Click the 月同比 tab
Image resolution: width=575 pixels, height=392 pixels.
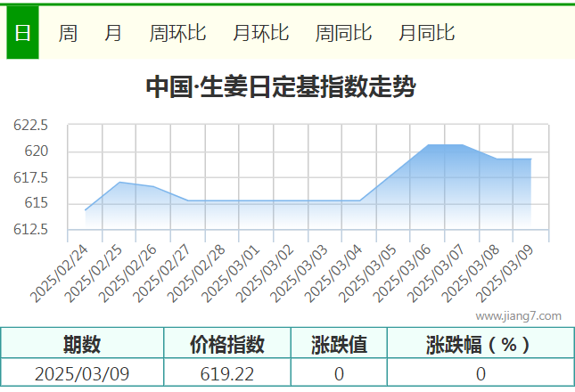[x=426, y=33]
